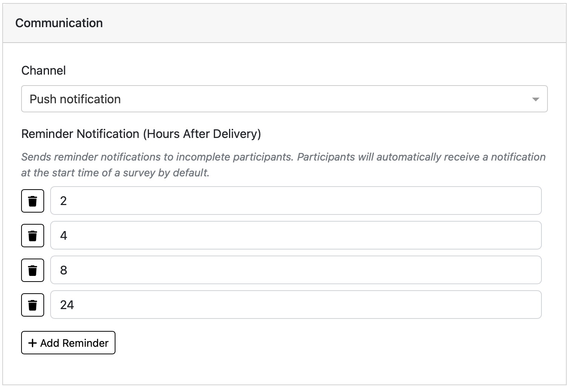Image resolution: width=572 pixels, height=392 pixels.
Task: Click into the reminder field showing 4
Action: [295, 236]
